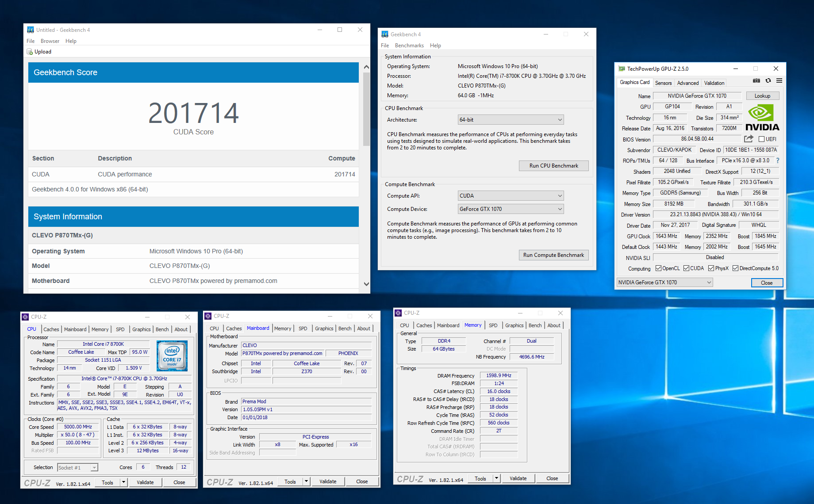The height and width of the screenshot is (504, 814).
Task: Open the Bench tab in CPU-Z Mainboard window
Action: click(x=345, y=328)
